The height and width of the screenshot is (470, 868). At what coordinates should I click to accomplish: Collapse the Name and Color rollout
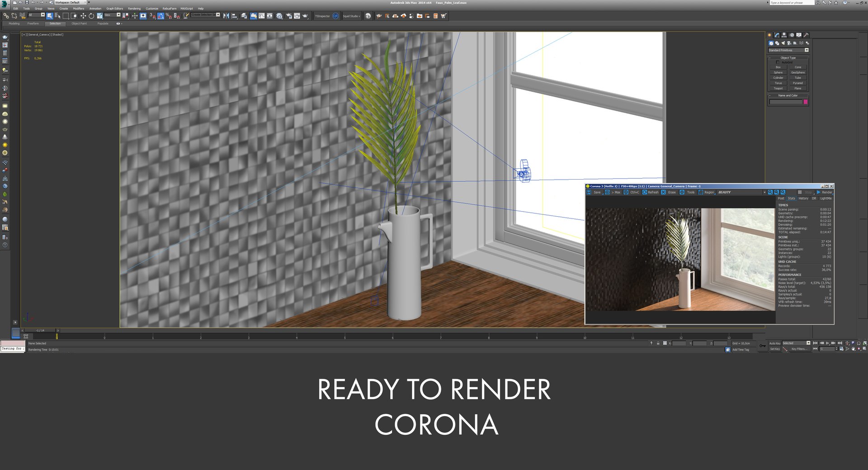[788, 95]
